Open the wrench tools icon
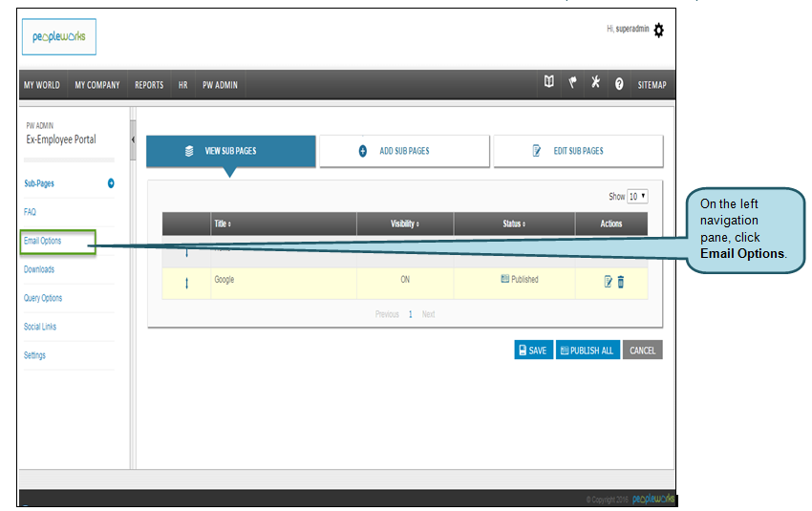Image resolution: width=812 pixels, height=511 pixels. click(596, 83)
